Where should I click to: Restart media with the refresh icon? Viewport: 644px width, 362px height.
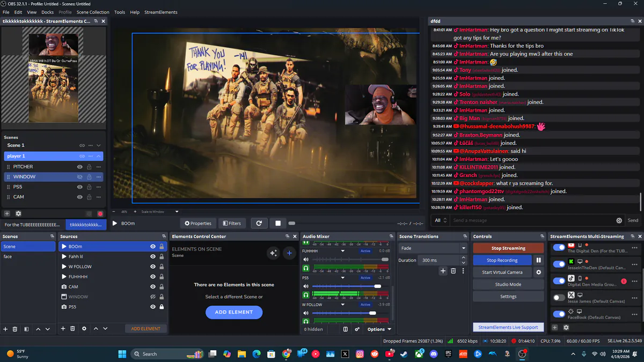[x=259, y=223]
